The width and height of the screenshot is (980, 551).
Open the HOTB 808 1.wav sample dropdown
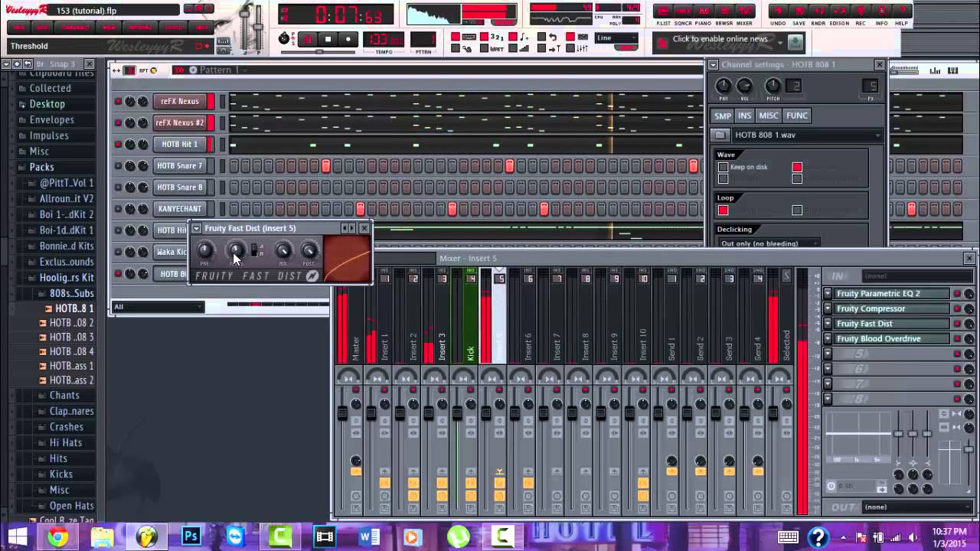point(807,135)
